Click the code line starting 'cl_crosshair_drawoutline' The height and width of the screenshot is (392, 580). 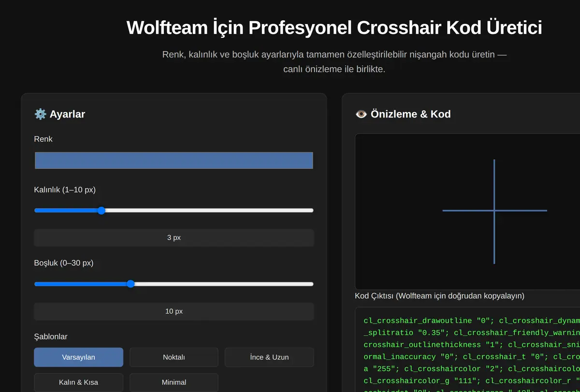tap(472, 320)
